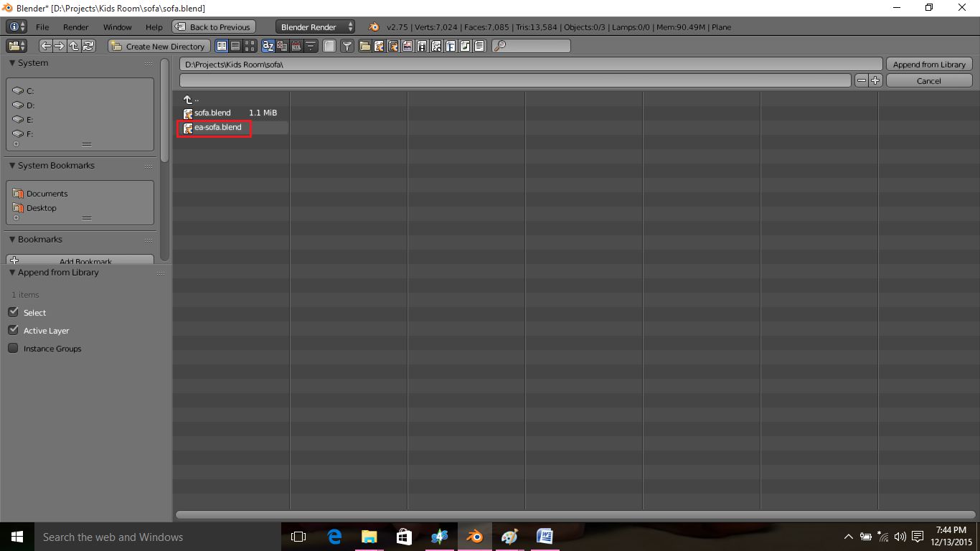Toggle show hidden files icon
The height and width of the screenshot is (551, 980).
[329, 46]
